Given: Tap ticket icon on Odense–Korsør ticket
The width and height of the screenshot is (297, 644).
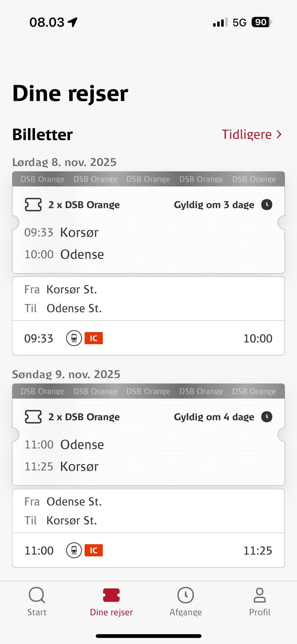Looking at the screenshot, I should click(33, 417).
